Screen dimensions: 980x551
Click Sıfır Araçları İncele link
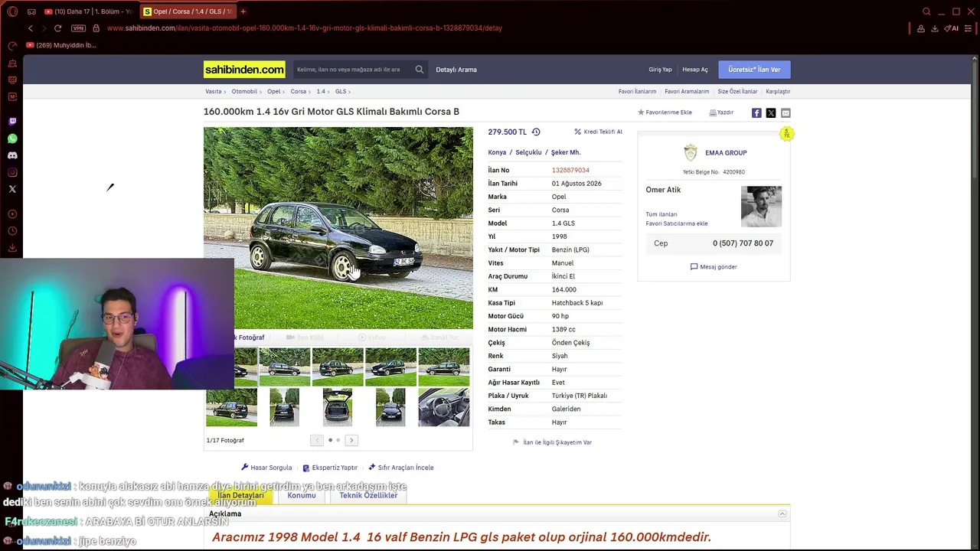coord(401,468)
